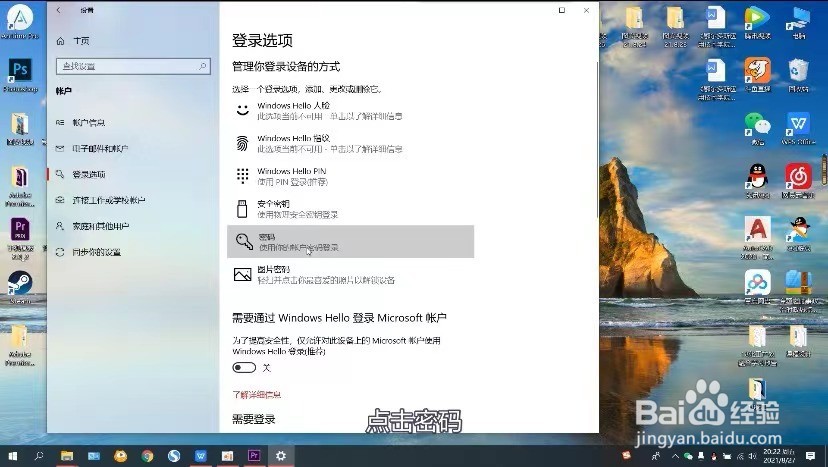This screenshot has height=467, width=828.
Task: Select Windows Hello fingerprint option
Action: (350, 144)
